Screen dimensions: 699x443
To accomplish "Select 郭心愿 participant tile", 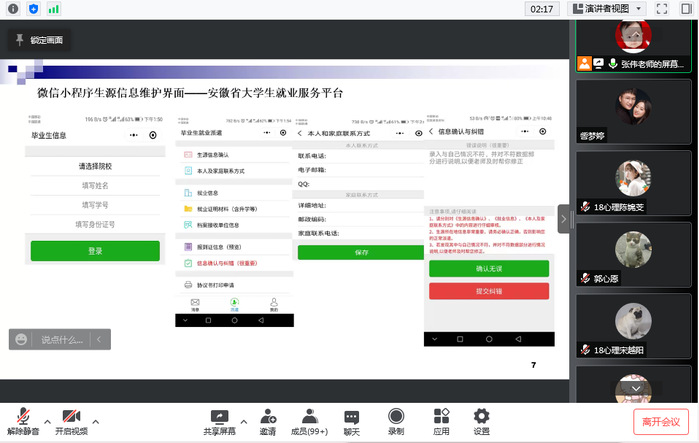I will pos(633,255).
